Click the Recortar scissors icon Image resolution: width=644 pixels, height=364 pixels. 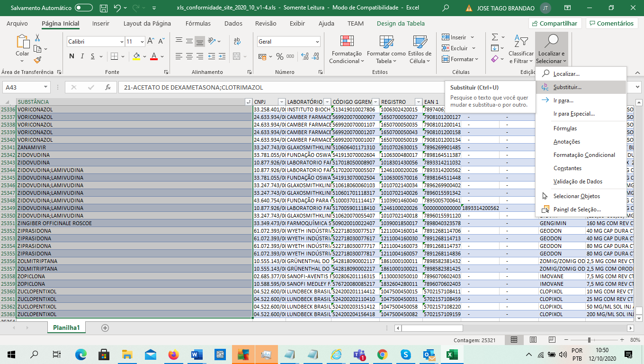coord(37,38)
